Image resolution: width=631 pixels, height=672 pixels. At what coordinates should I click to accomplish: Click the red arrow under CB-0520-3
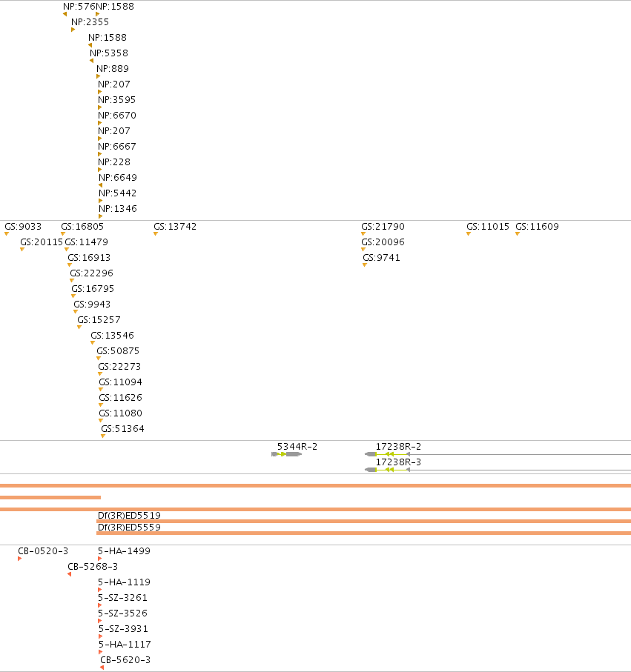[20, 559]
